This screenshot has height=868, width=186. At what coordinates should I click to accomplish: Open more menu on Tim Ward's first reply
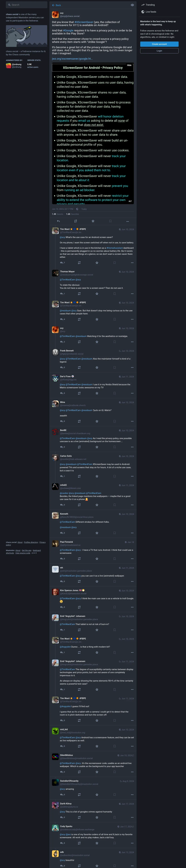pyautogui.click(x=132, y=262)
